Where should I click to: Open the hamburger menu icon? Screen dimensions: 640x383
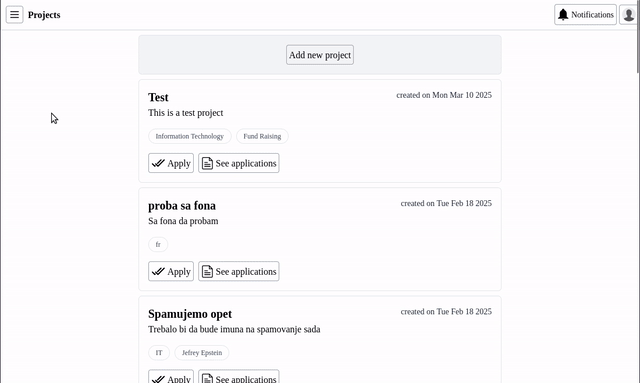click(14, 15)
